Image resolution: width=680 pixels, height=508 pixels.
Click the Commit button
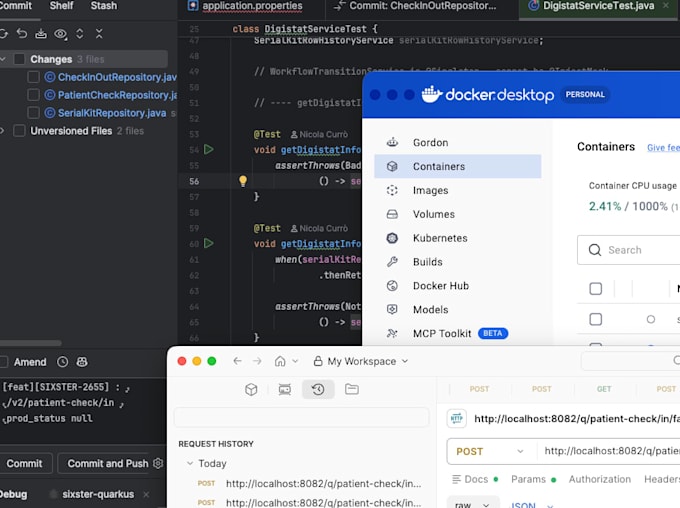click(x=24, y=463)
